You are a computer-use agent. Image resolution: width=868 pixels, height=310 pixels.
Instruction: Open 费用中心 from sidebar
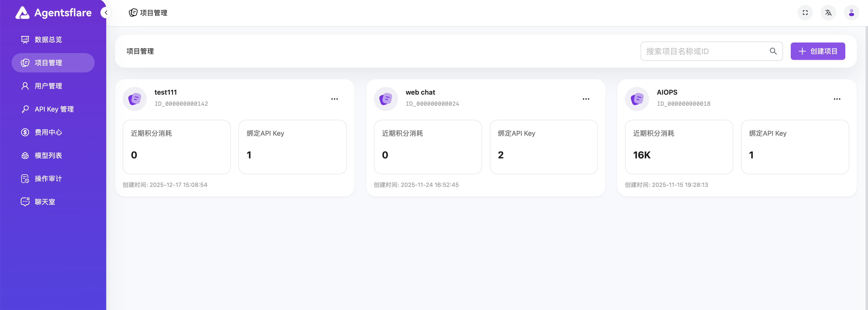48,132
